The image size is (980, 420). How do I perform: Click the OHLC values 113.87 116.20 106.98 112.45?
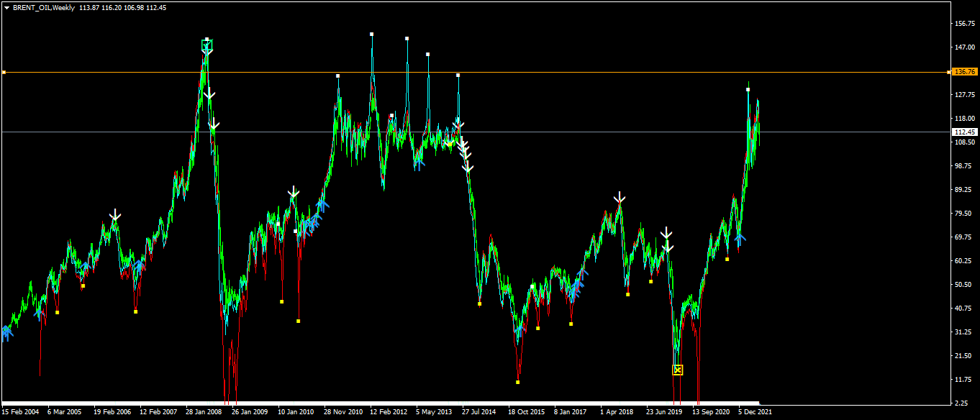tap(122, 8)
